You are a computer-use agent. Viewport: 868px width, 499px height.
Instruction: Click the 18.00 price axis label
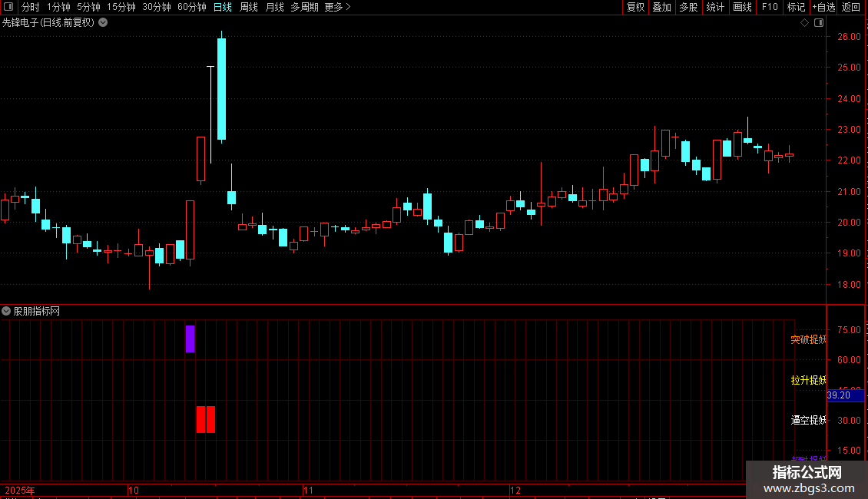[x=849, y=284]
